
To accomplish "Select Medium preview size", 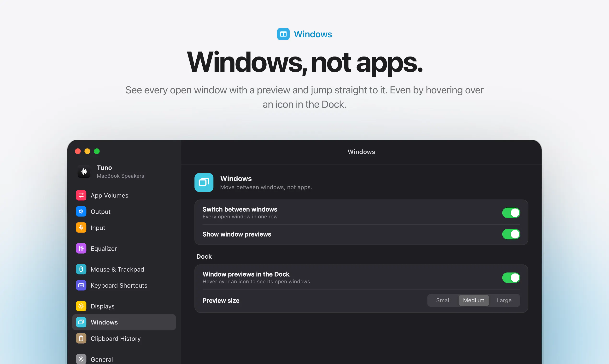I will (474, 300).
